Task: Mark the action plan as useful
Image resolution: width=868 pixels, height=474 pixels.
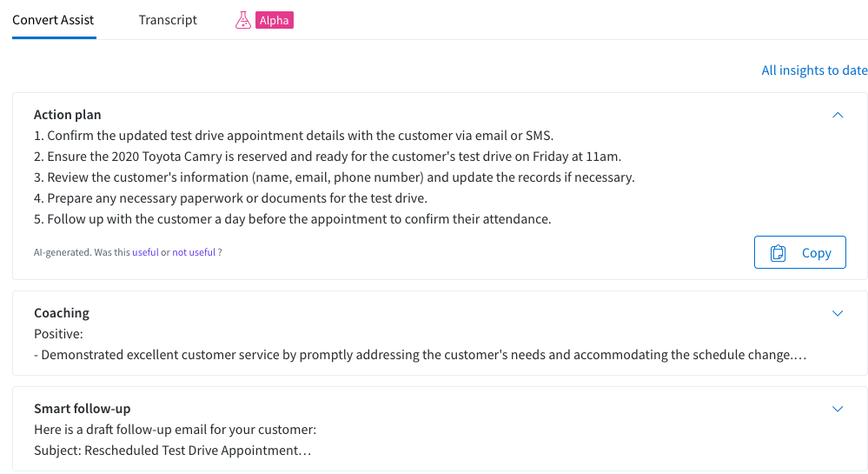Action: coord(145,252)
